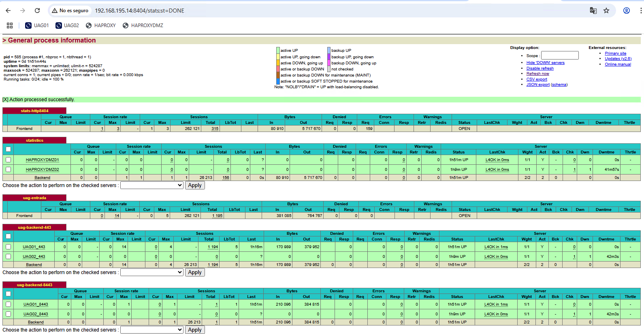Check the UAG02_443 server checkbox

point(8,256)
